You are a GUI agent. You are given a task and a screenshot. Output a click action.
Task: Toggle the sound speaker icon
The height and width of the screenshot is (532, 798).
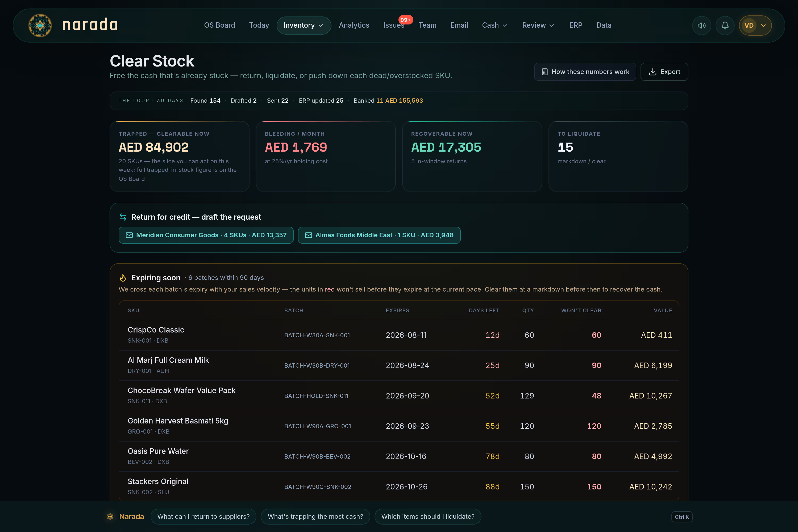coord(701,26)
